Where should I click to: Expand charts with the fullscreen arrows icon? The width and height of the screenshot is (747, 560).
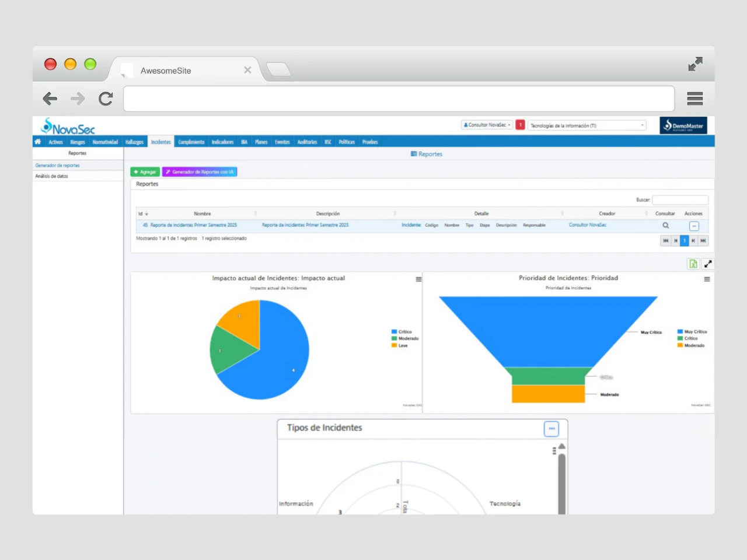pos(708,264)
